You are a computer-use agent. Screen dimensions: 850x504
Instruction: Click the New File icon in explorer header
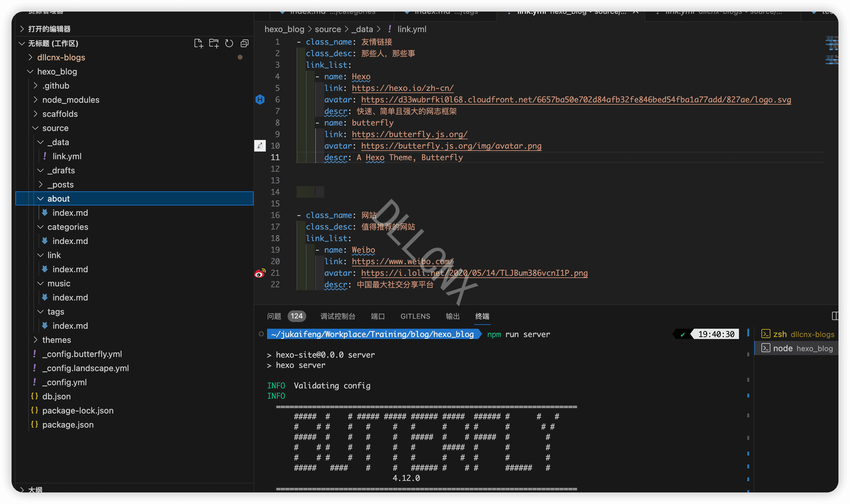point(198,43)
